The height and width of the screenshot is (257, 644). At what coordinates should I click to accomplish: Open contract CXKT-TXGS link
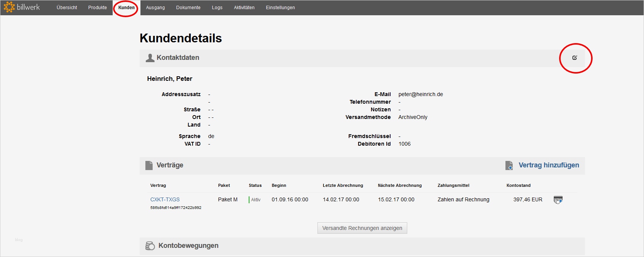(165, 199)
